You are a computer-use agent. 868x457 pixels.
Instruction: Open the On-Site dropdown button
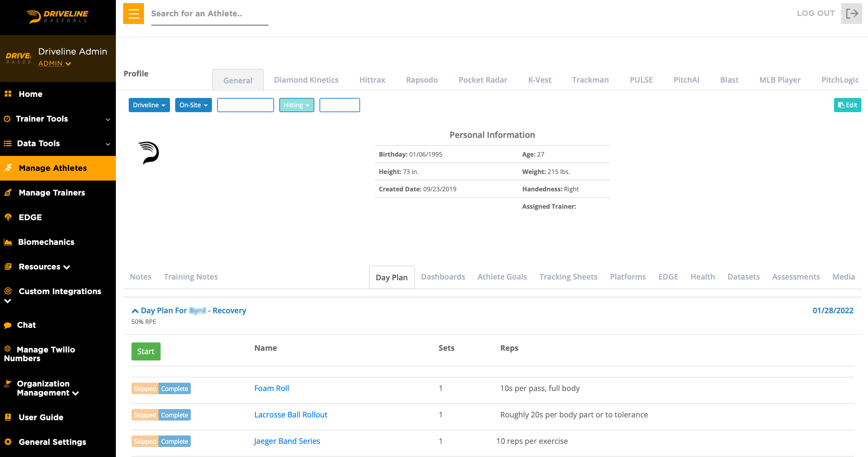[x=194, y=105]
